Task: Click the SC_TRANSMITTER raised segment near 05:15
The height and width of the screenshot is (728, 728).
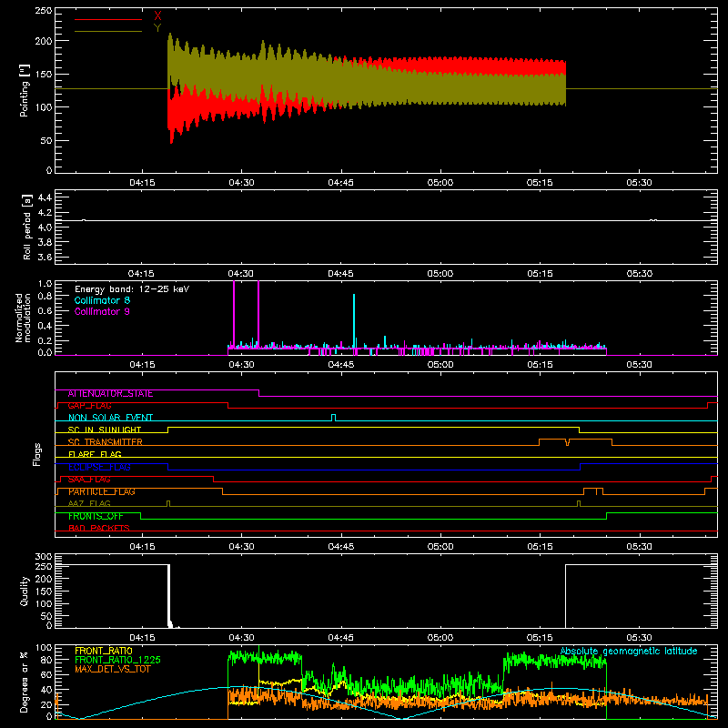Action: click(x=552, y=439)
